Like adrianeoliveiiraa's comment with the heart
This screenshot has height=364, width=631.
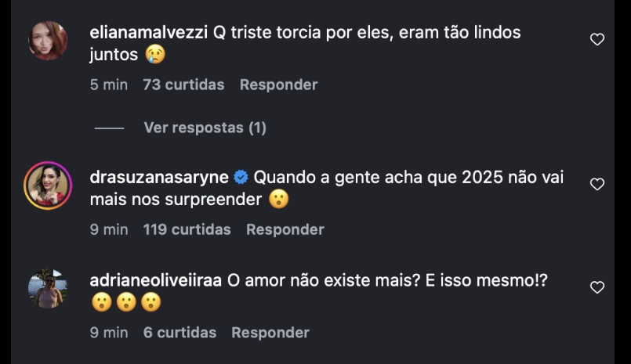pyautogui.click(x=597, y=287)
